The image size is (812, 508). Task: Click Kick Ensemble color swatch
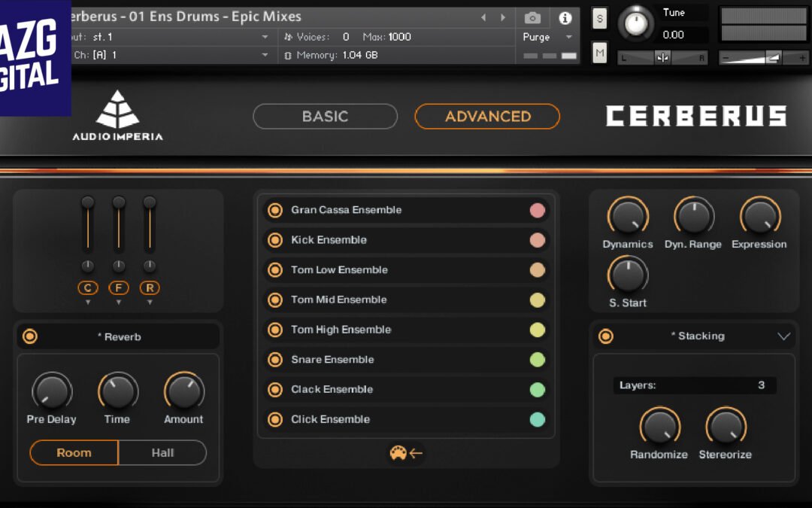(538, 240)
